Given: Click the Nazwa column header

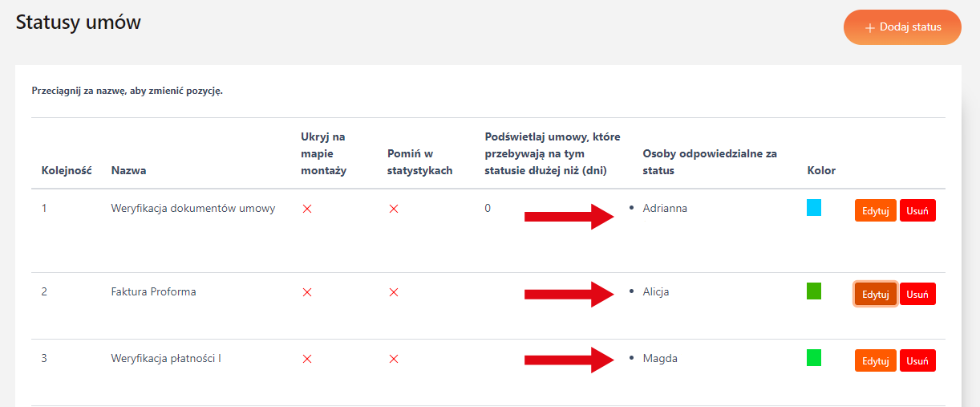Looking at the screenshot, I should click(x=128, y=171).
